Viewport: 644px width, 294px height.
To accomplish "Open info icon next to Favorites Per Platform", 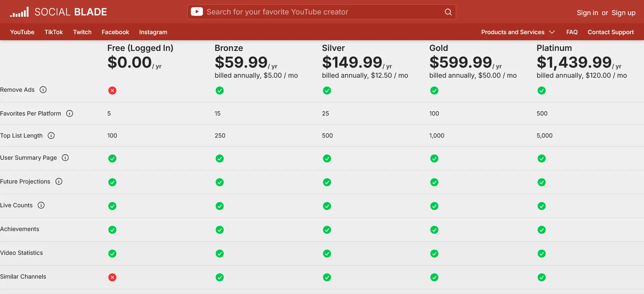I will 70,114.
